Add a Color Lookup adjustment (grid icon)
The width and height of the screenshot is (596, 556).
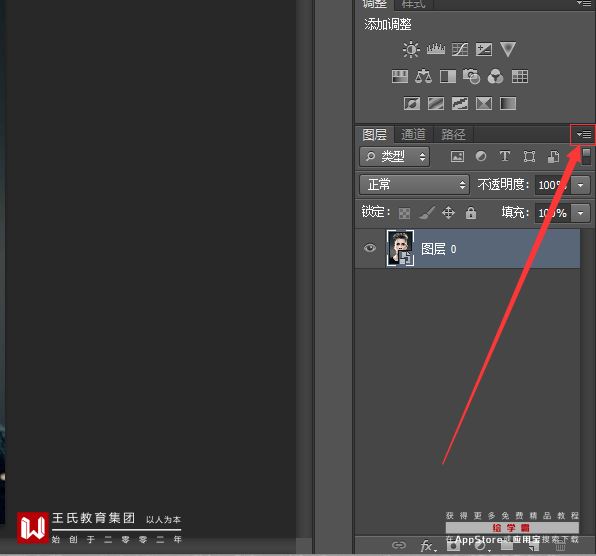coord(520,76)
